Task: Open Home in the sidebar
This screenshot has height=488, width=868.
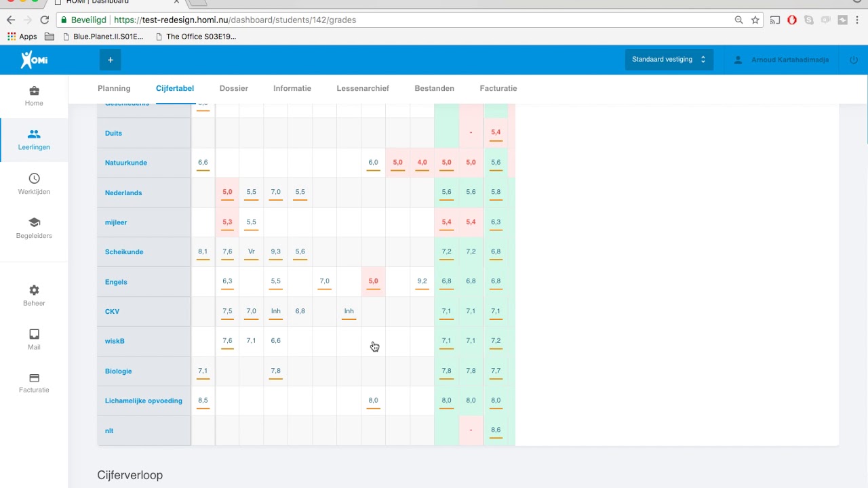Action: 34,96
